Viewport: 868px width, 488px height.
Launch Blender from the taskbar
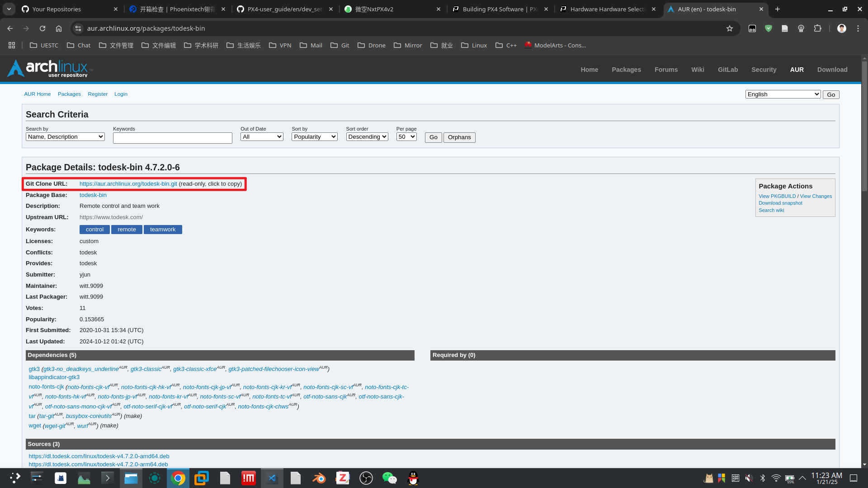pyautogui.click(x=319, y=478)
